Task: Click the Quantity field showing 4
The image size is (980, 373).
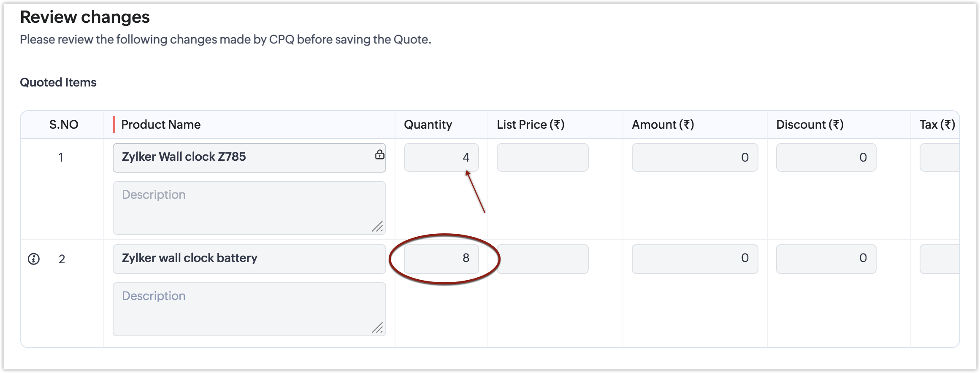Action: [x=441, y=157]
